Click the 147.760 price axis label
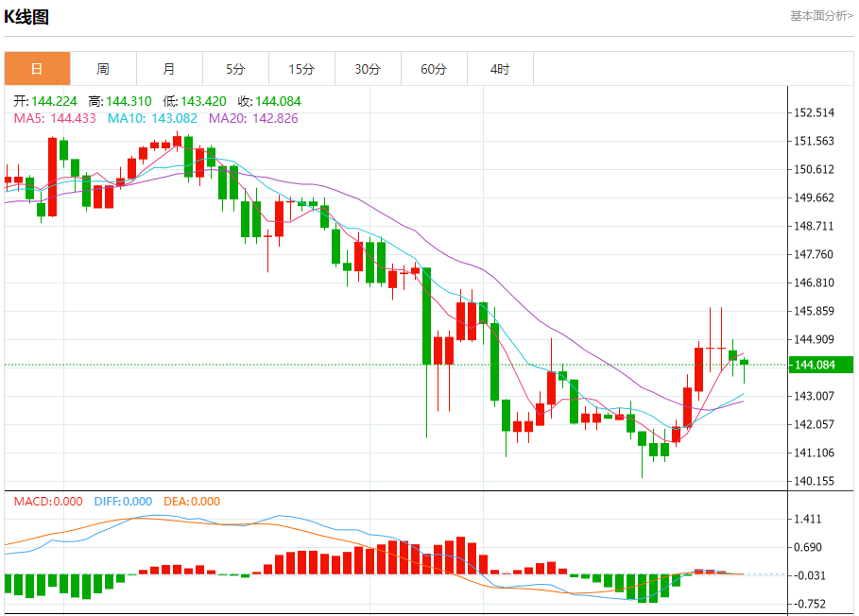The width and height of the screenshot is (859, 616). [x=814, y=254]
